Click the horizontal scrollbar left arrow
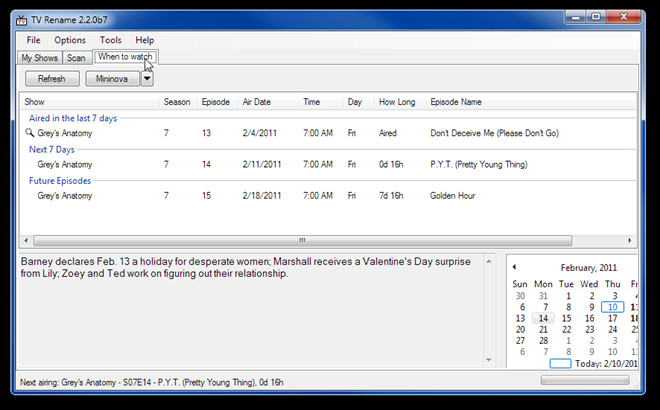 (x=26, y=240)
